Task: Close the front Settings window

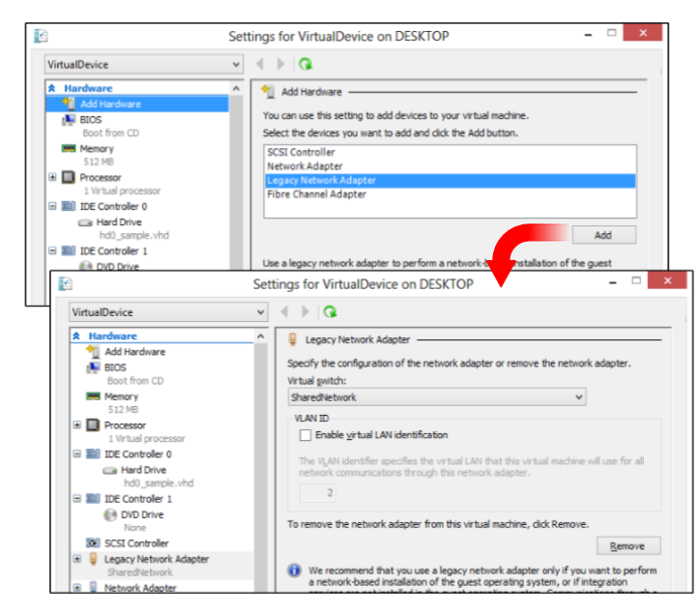Action: point(667,280)
